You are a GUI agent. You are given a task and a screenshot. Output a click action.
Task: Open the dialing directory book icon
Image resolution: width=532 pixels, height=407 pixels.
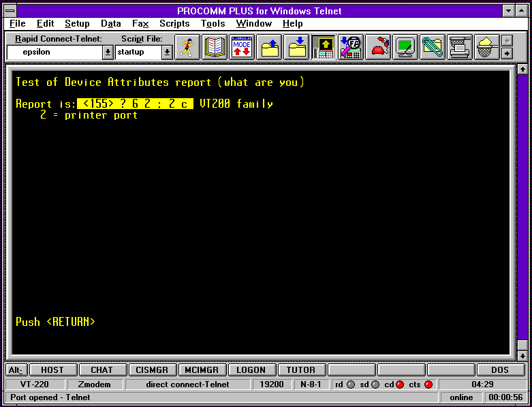(215, 47)
